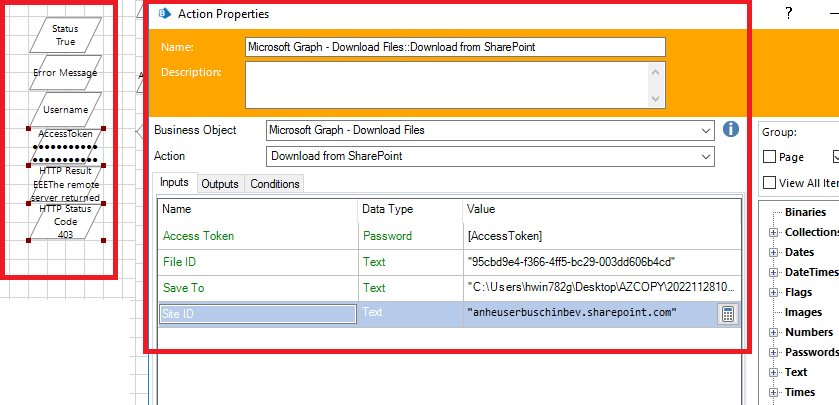Expand the Collections tree node
The width and height of the screenshot is (839, 405).
(773, 232)
